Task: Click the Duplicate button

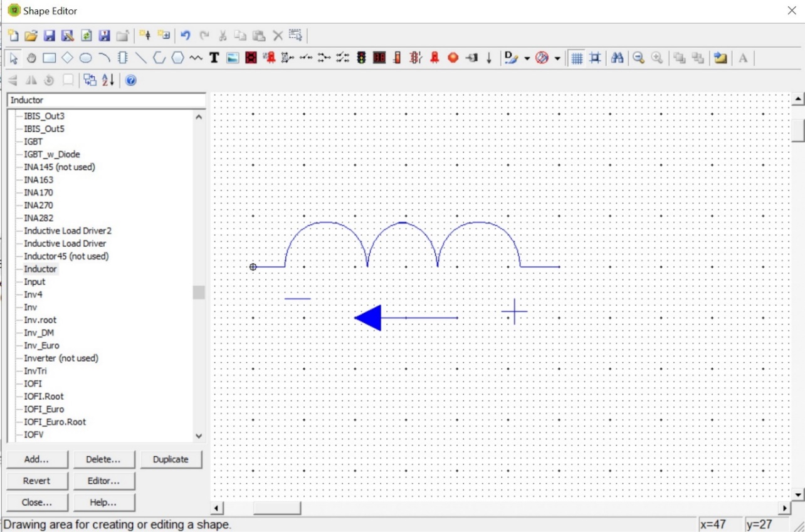Action: point(171,459)
